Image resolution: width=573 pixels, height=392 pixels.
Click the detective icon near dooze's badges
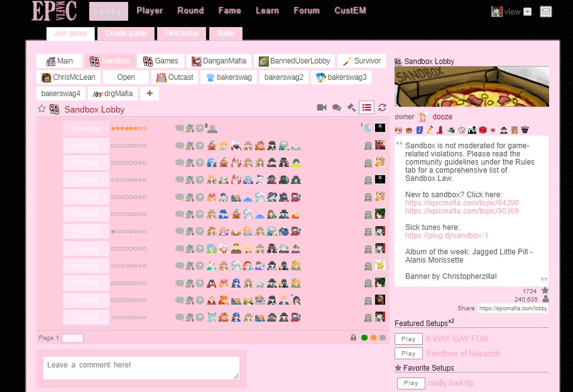[504, 130]
